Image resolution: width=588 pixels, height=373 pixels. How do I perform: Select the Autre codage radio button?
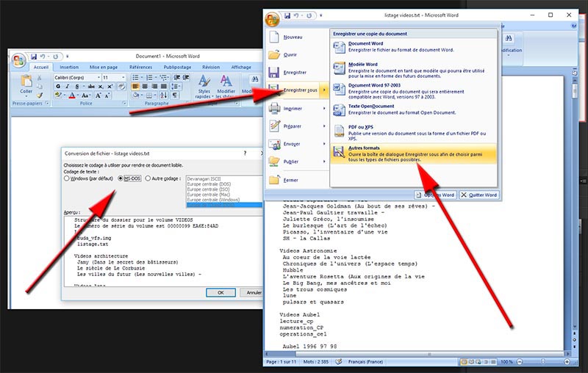(x=148, y=178)
